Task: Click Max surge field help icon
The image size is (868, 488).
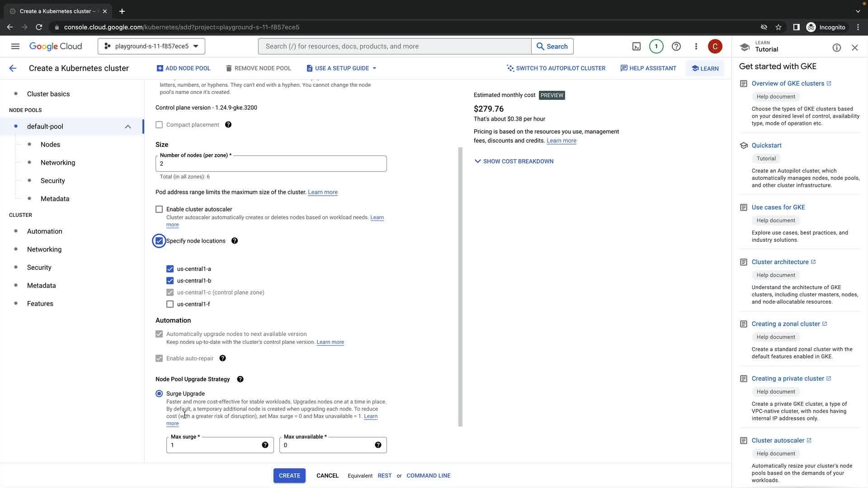Action: (x=265, y=445)
